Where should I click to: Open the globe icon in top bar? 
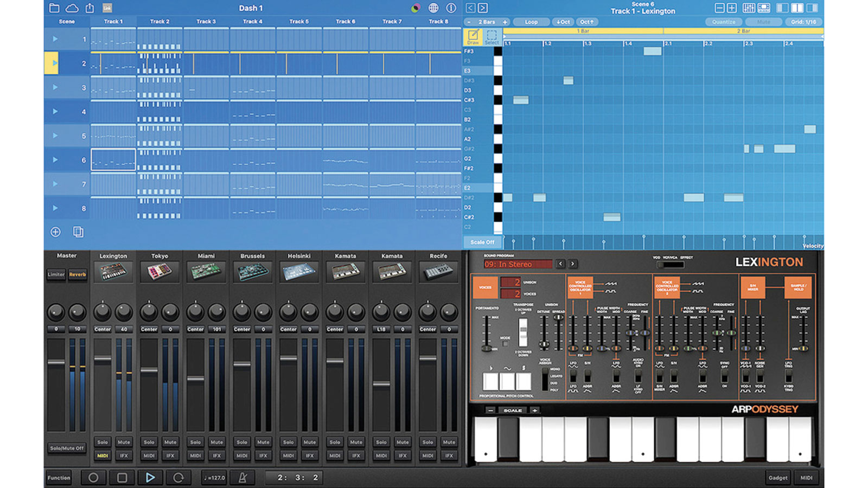433,8
